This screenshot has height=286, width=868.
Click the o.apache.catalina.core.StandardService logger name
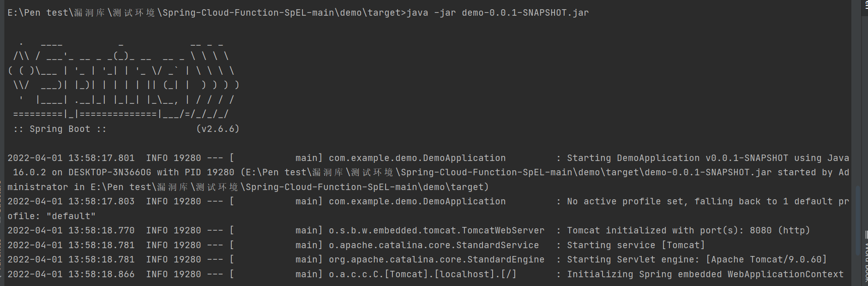click(x=434, y=245)
